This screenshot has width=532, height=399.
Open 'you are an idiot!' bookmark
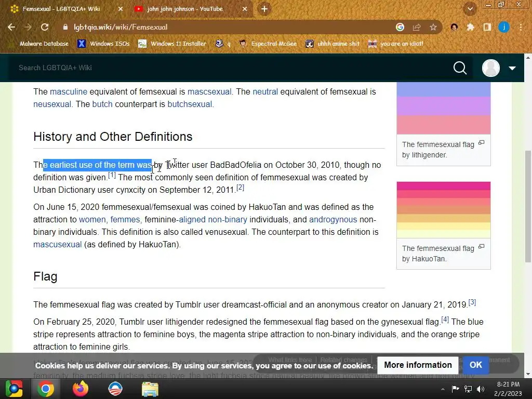(395, 44)
